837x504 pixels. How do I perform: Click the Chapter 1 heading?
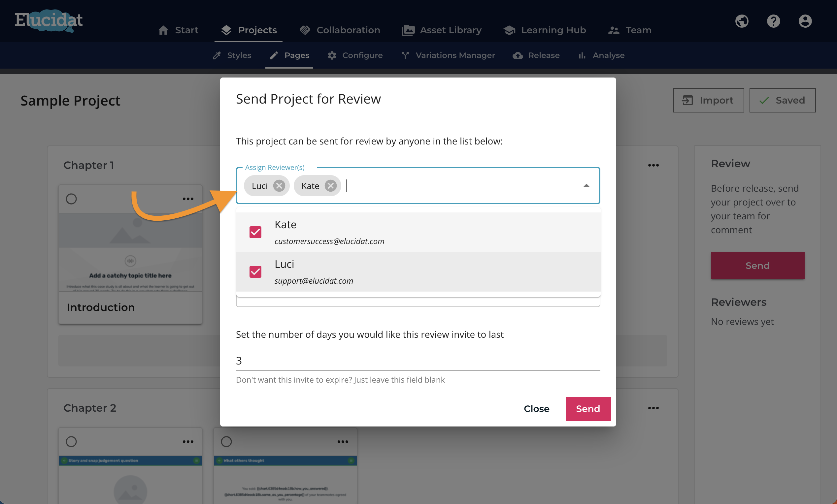click(x=89, y=165)
